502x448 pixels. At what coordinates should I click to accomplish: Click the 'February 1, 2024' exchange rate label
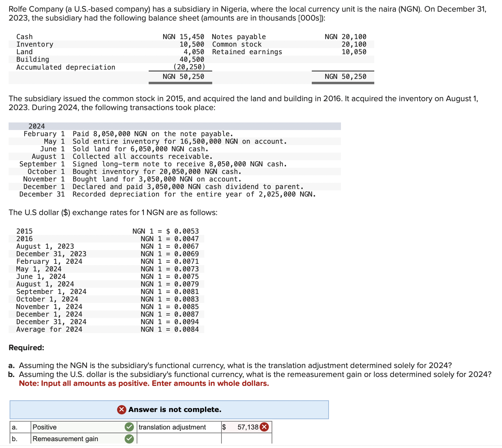click(49, 261)
